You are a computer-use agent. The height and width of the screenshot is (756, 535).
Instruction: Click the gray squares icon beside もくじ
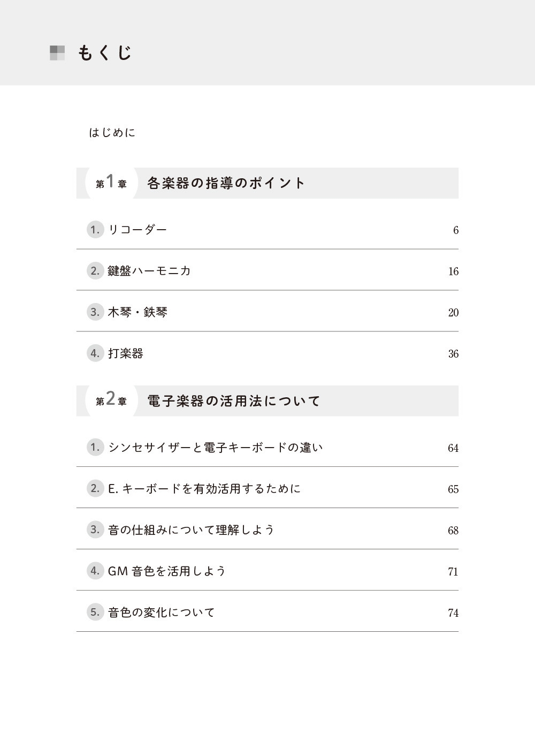click(57, 53)
